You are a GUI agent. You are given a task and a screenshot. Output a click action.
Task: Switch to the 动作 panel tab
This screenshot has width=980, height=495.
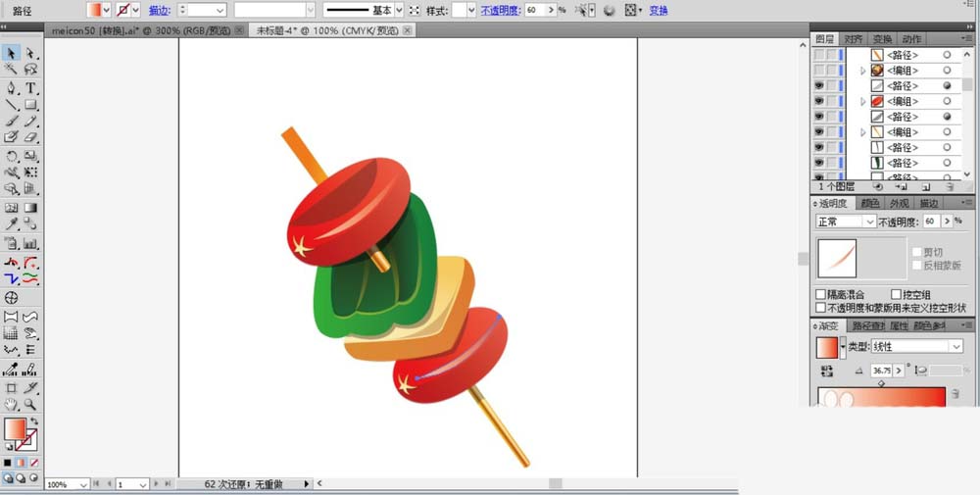click(x=911, y=39)
